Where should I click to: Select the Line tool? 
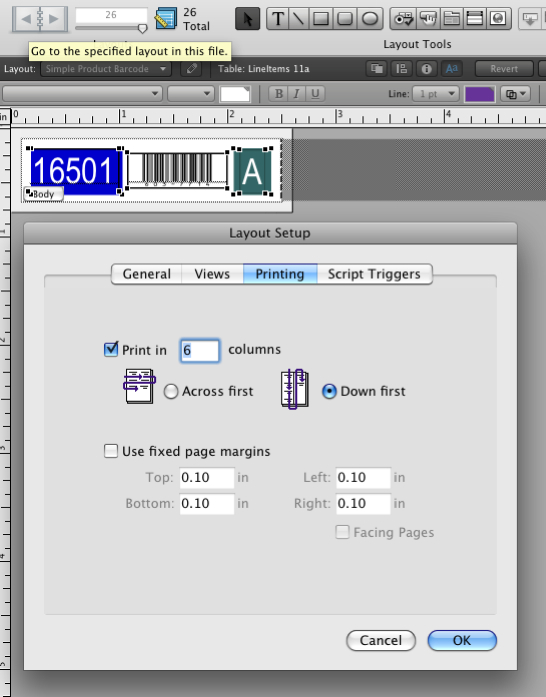tap(299, 19)
